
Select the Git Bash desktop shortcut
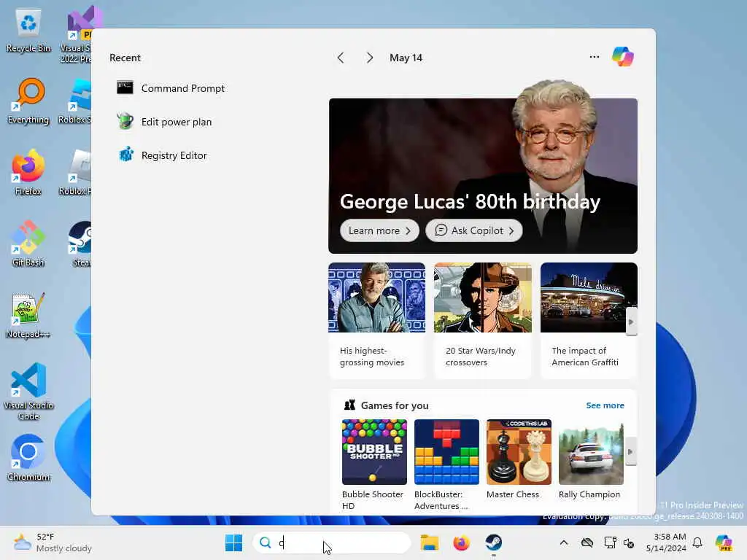[x=28, y=244]
